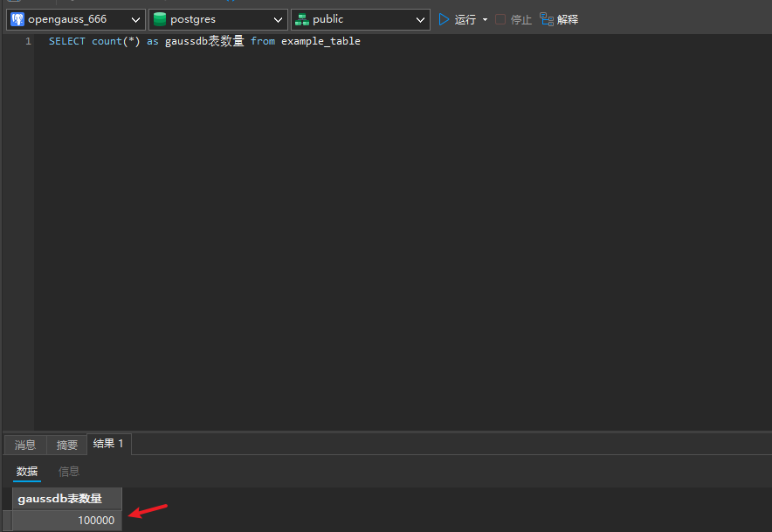Viewport: 772px width, 532px height.
Task: Expand the run options arrow beside 运行
Action: tap(485, 20)
